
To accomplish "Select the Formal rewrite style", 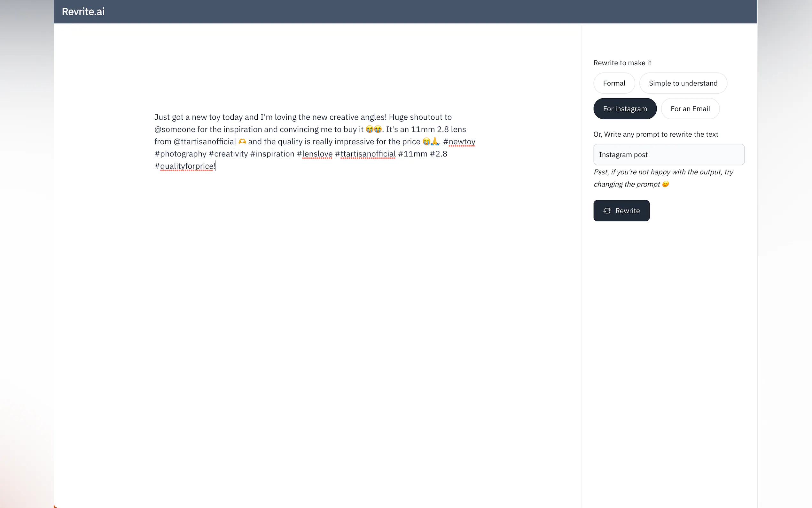I will pyautogui.click(x=614, y=83).
